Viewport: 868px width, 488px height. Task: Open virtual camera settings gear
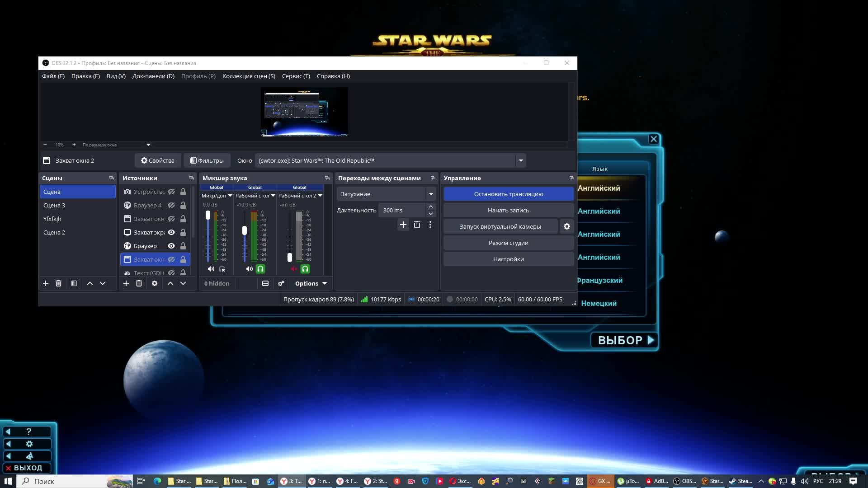pyautogui.click(x=567, y=226)
